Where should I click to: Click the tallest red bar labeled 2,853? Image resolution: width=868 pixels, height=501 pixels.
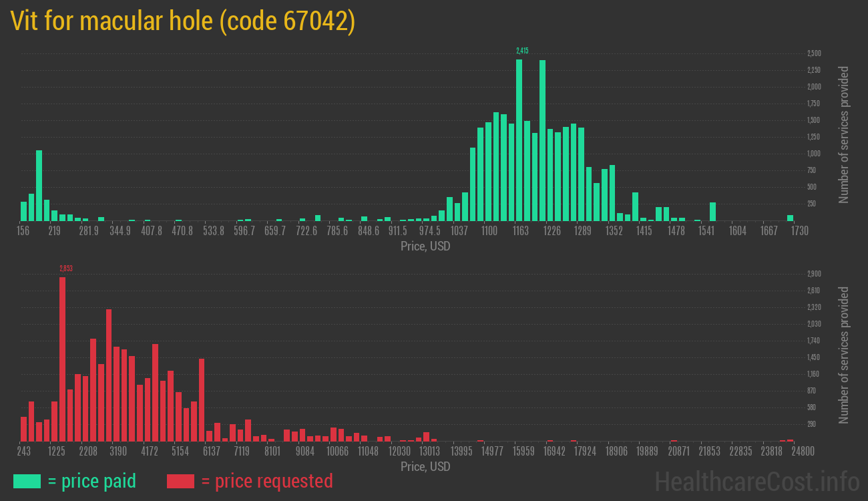pos(62,359)
